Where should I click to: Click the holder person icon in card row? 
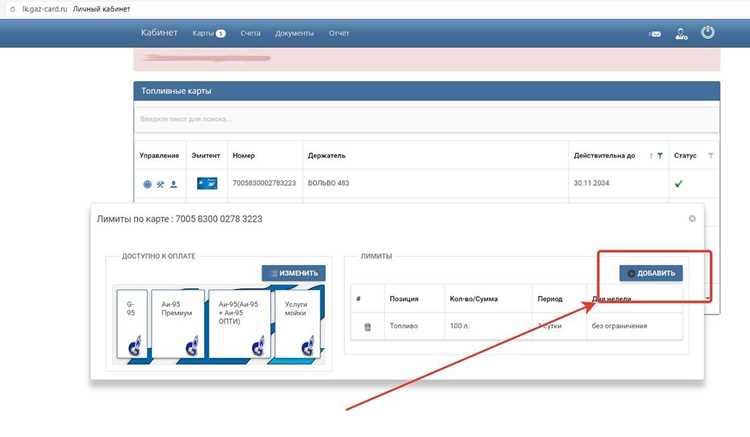pyautogui.click(x=174, y=184)
